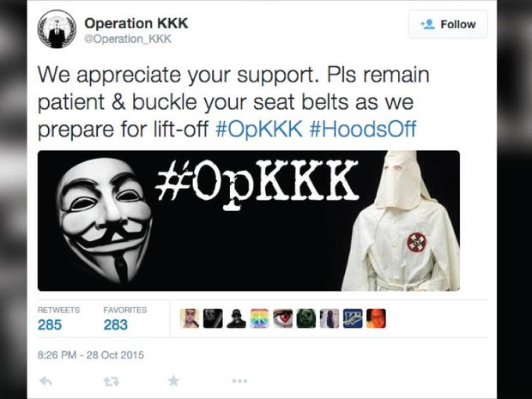Follow the Operation KKK account
Screen dimensions: 532x399
click(x=448, y=24)
